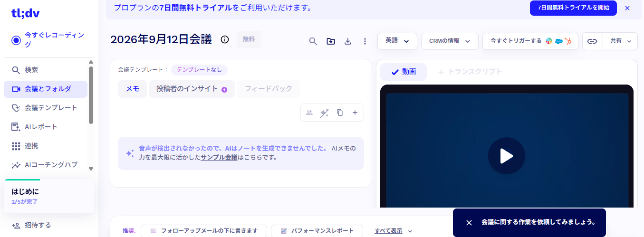The width and height of the screenshot is (644, 237).
Task: Select 会議とフォルダ in the sidebar
Action: 45,89
